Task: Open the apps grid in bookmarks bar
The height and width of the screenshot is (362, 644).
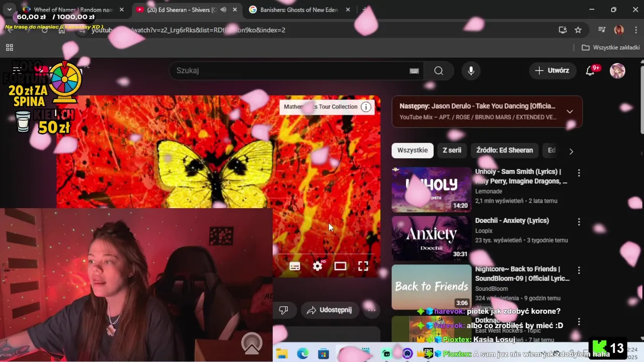Action: pos(9,47)
